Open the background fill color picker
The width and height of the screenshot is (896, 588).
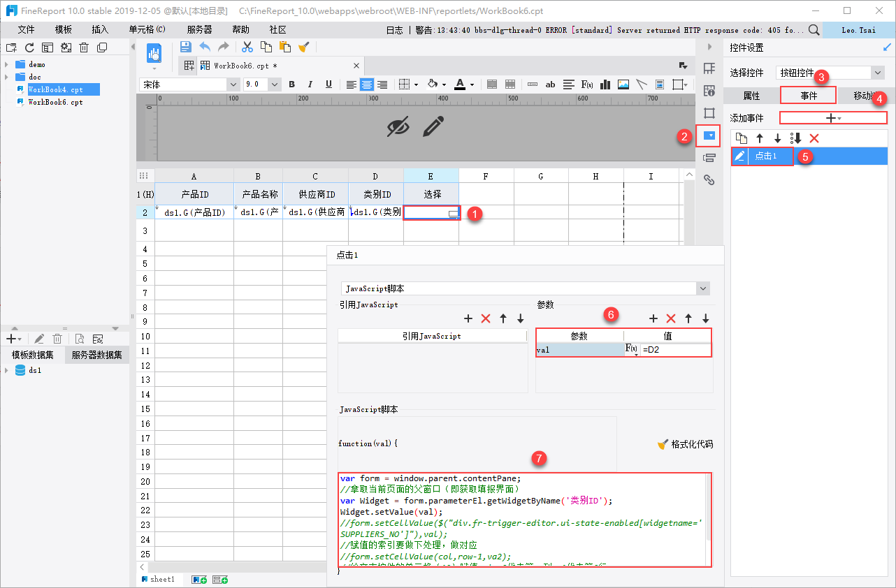pos(432,84)
